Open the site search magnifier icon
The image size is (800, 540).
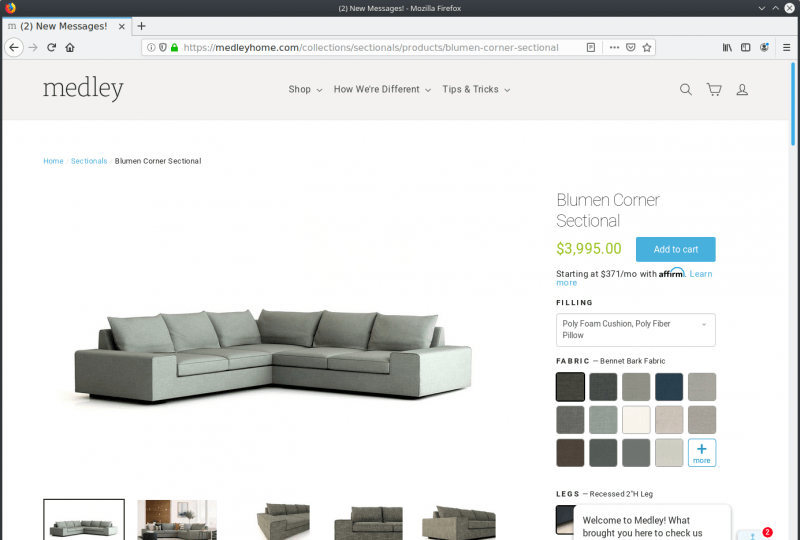tap(686, 90)
